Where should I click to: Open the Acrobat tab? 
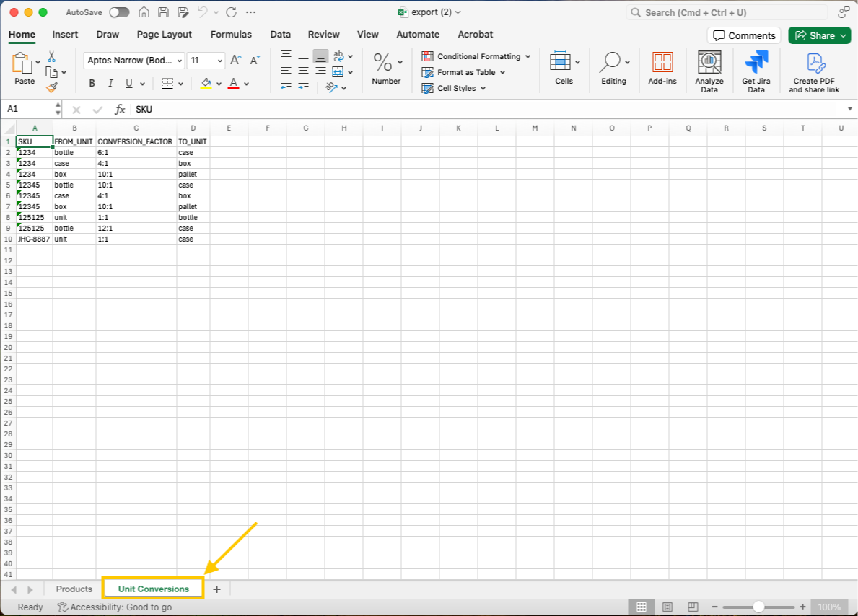476,34
